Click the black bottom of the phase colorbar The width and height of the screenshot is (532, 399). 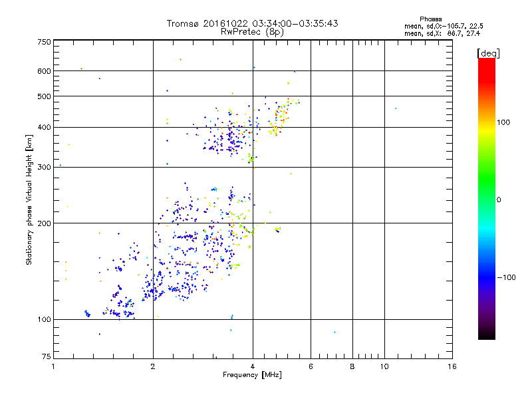[x=487, y=334]
